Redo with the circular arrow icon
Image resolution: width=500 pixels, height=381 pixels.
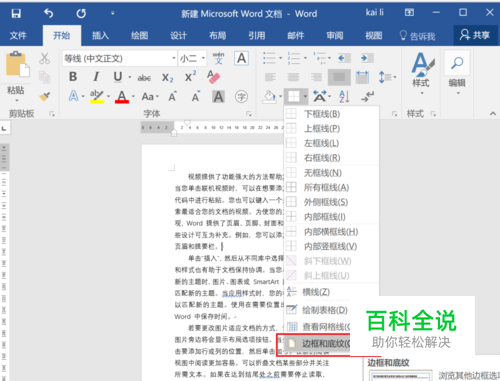81,13
